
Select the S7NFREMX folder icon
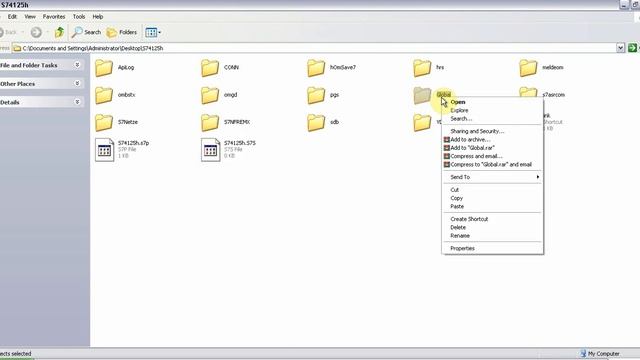click(x=210, y=122)
